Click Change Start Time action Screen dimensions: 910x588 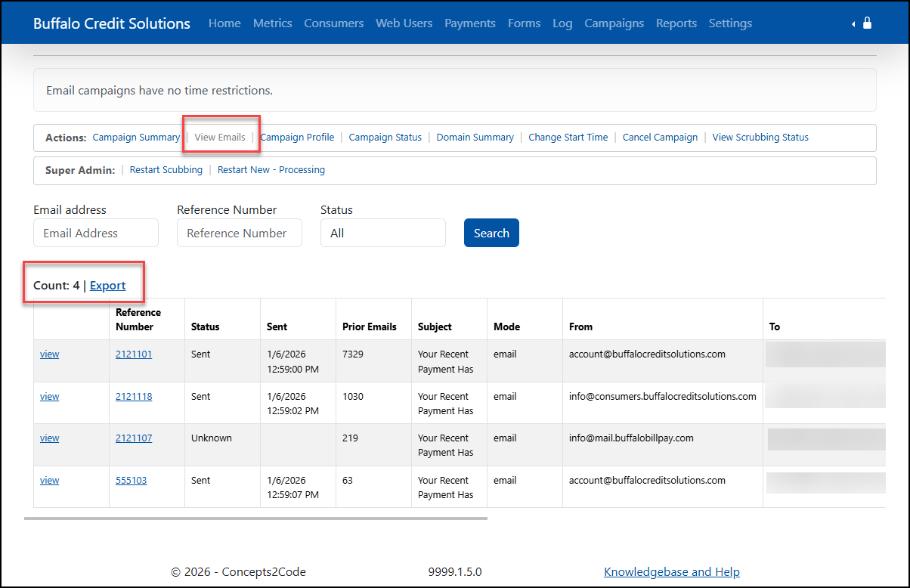(568, 138)
